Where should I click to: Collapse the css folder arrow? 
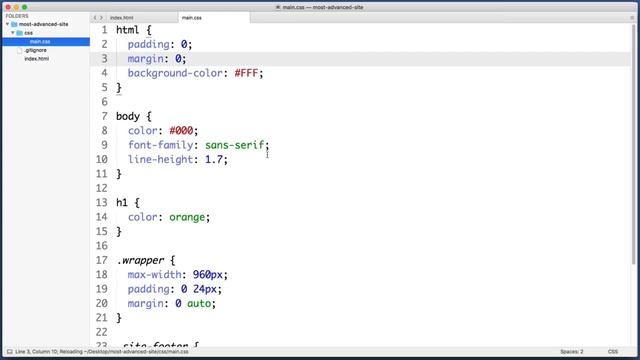(13, 33)
